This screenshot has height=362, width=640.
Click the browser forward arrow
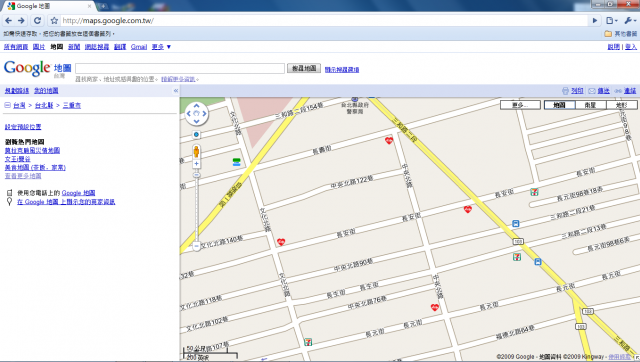pyautogui.click(x=21, y=20)
